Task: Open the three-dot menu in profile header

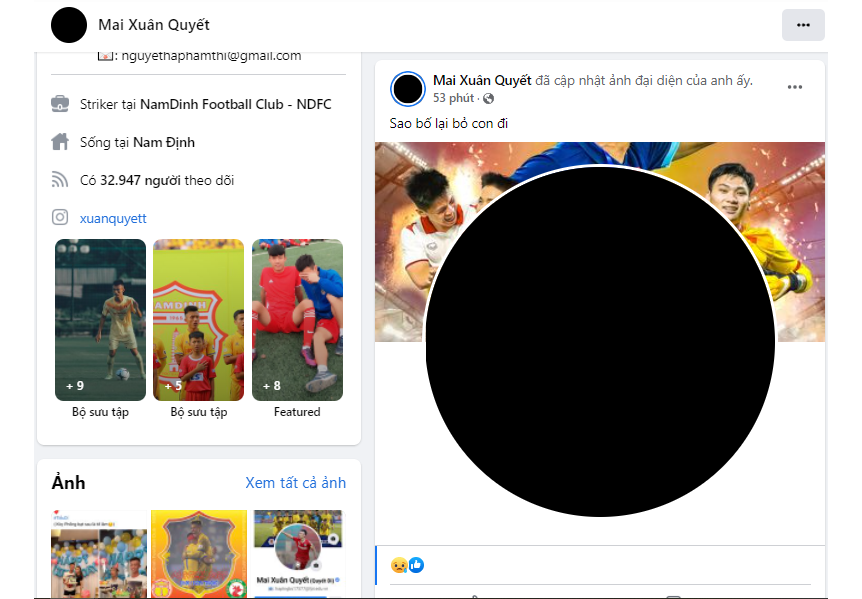Action: 803,25
